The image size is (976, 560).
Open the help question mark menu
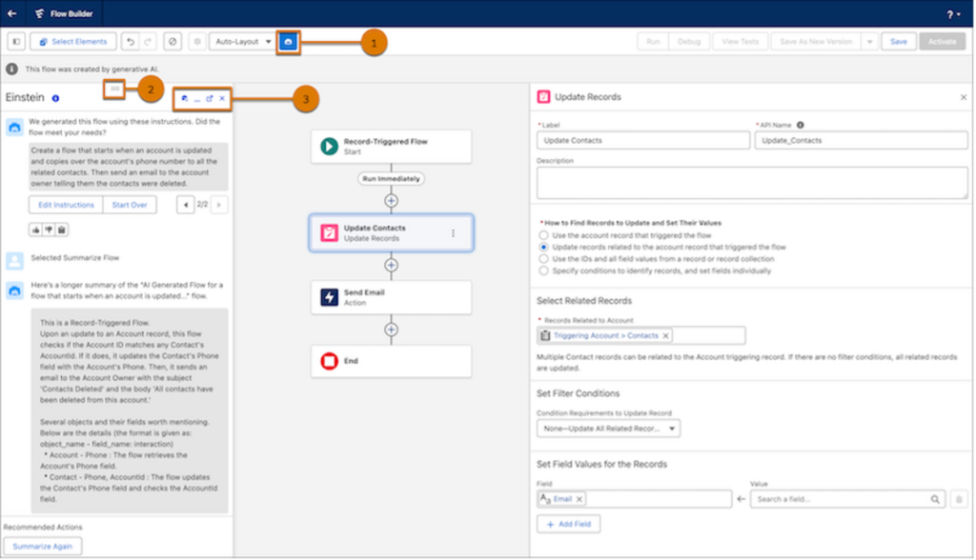[953, 13]
